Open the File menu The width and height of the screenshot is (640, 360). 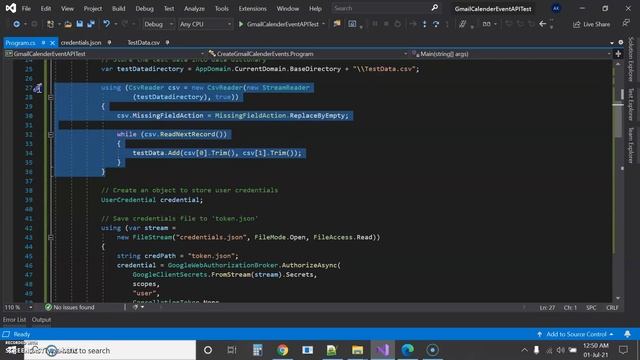coord(26,8)
